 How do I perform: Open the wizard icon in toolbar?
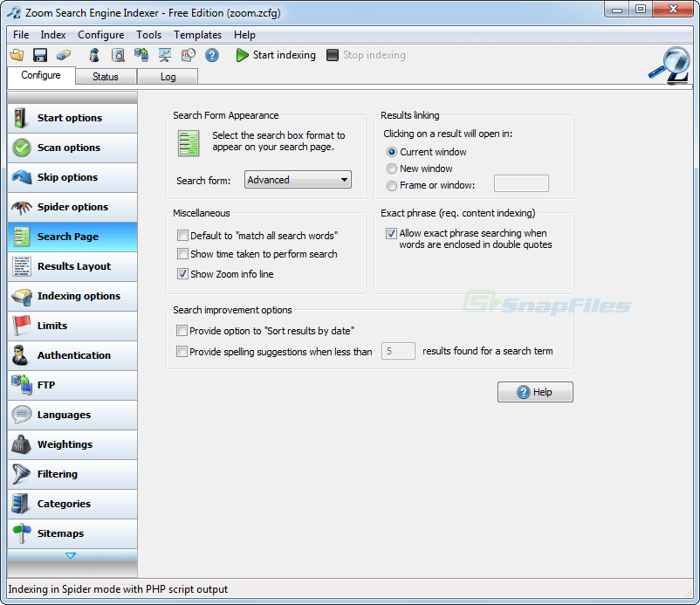94,55
